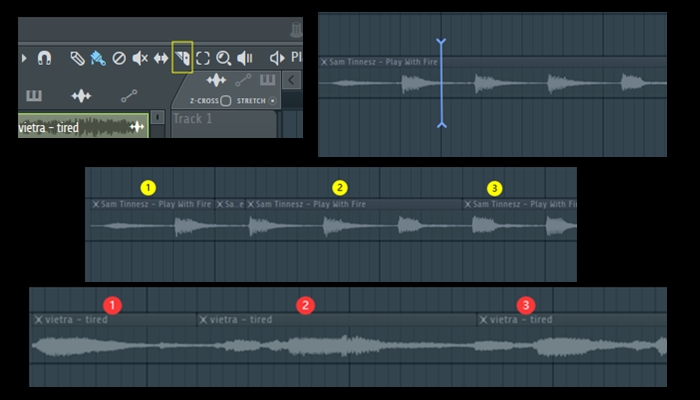Viewport: 700px width, 400px height.
Task: Select the Paint brush tool
Action: click(98, 58)
